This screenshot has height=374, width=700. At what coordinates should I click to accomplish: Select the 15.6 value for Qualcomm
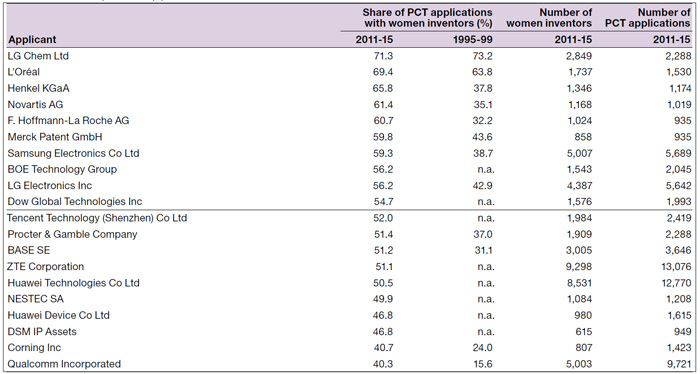click(x=483, y=364)
